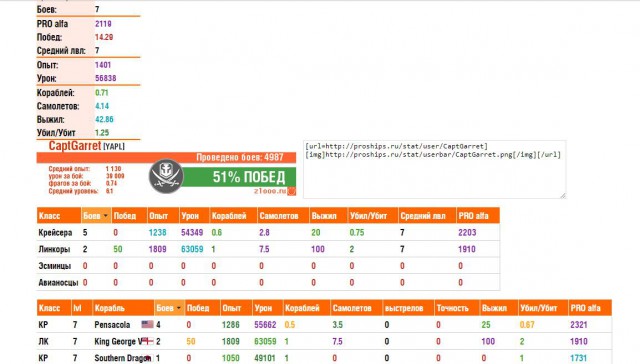Click the Убил/Убит 1.25 summary value
Viewport: 640px width, 364px height.
(x=102, y=133)
